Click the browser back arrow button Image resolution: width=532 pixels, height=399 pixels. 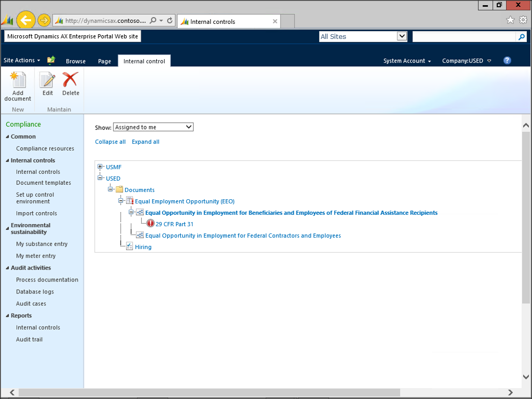(25, 21)
